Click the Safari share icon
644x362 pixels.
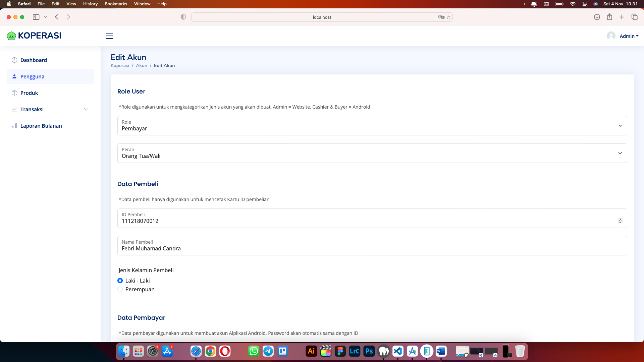click(x=609, y=17)
